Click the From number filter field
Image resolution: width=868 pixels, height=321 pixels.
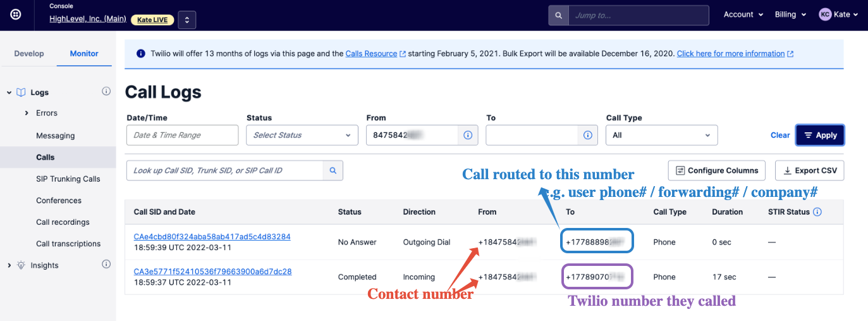tap(412, 135)
